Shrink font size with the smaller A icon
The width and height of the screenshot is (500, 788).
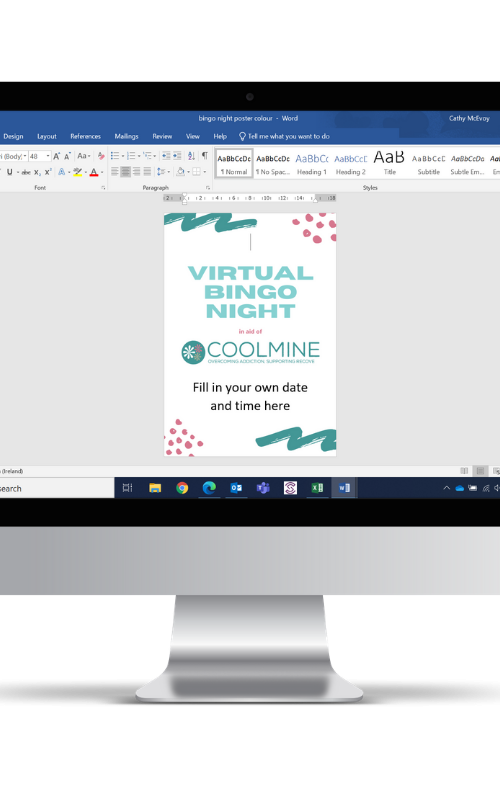tap(67, 156)
